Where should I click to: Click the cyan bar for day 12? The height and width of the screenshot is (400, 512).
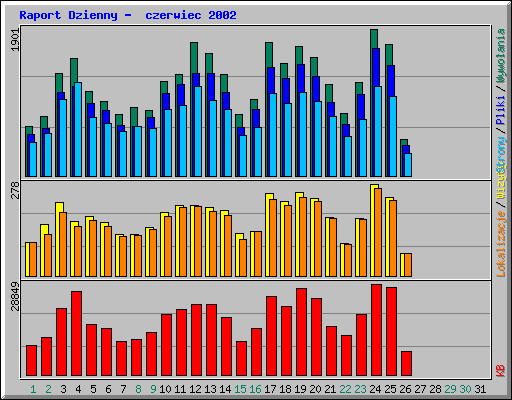[198, 131]
